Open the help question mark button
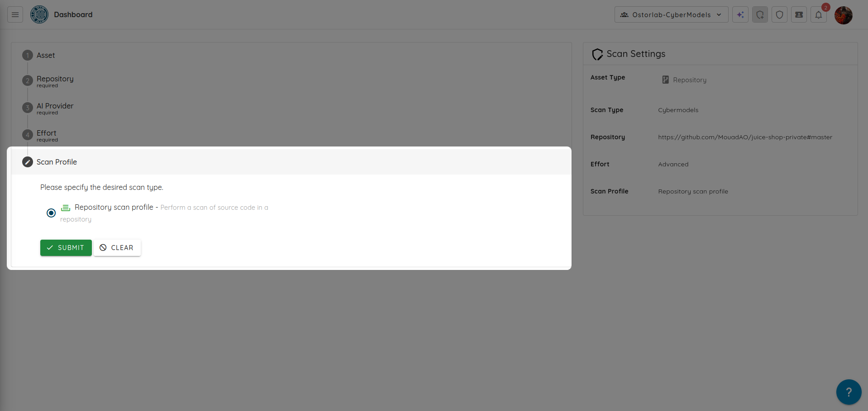Image resolution: width=868 pixels, height=411 pixels. click(x=849, y=392)
